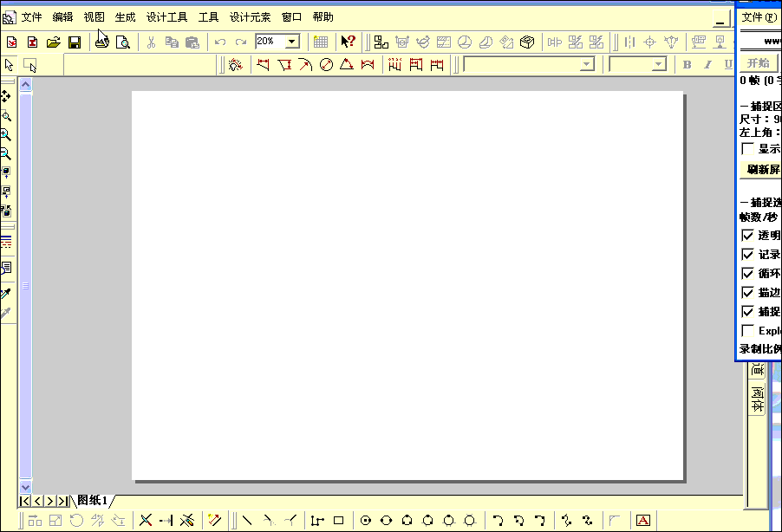
Task: Click inside the 20% zoom value field
Action: tap(270, 42)
